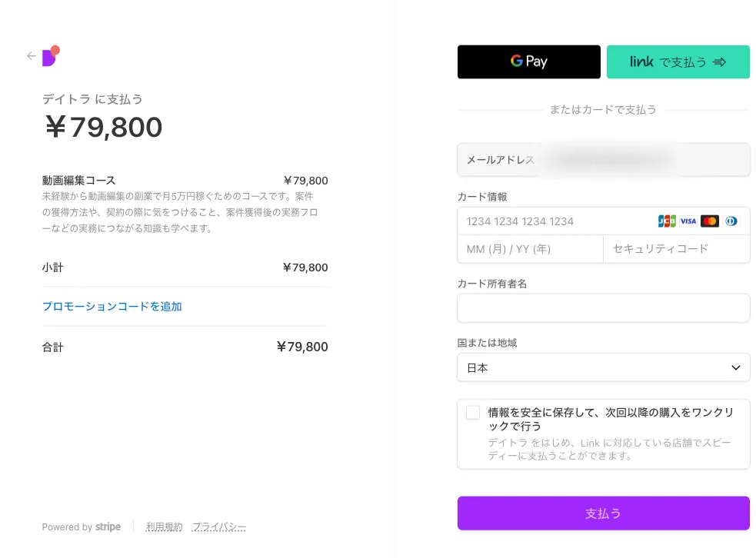756x558 pixels.
Task: Click the Mastercard card icon
Action: click(710, 221)
